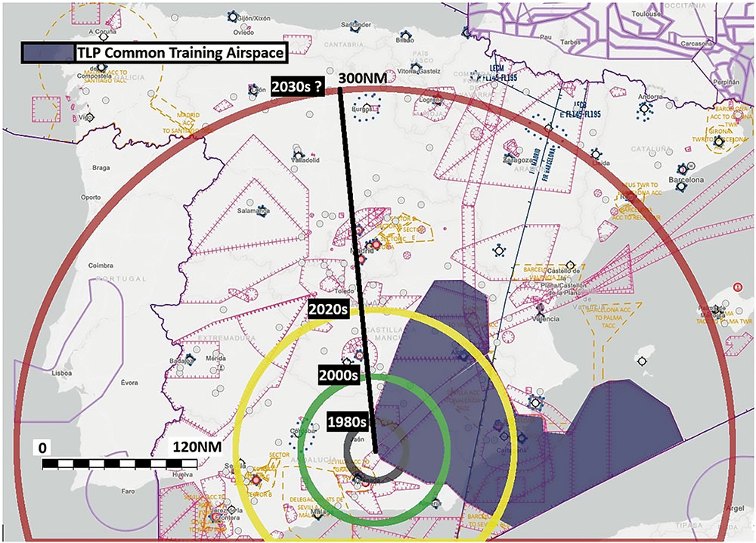The width and height of the screenshot is (756, 543).
Task: Select the Oporto city label
Action: point(91,197)
